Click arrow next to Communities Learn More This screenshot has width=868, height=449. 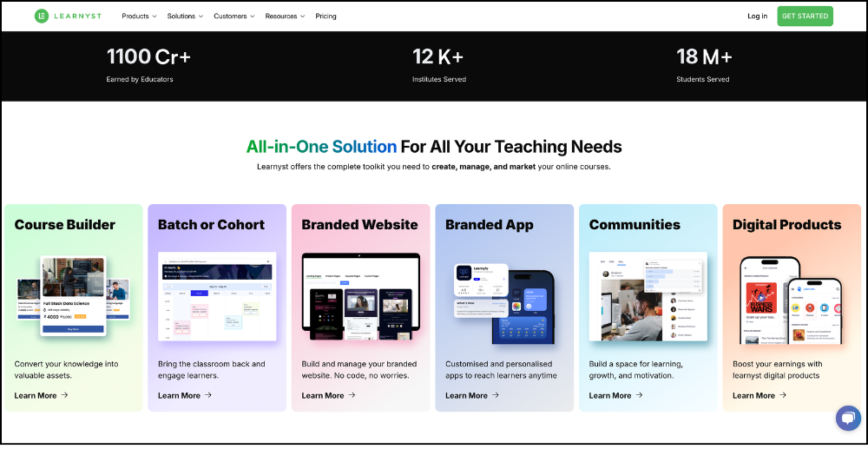[x=640, y=395]
